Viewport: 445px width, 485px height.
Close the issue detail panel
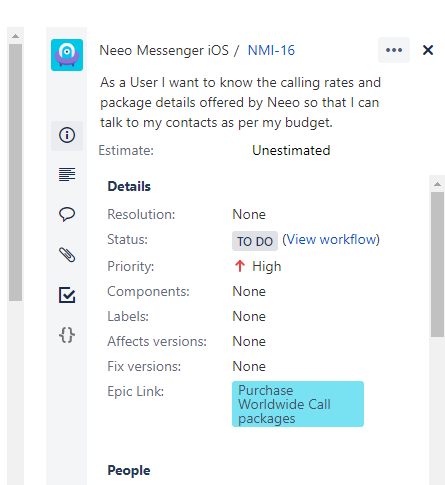point(428,50)
